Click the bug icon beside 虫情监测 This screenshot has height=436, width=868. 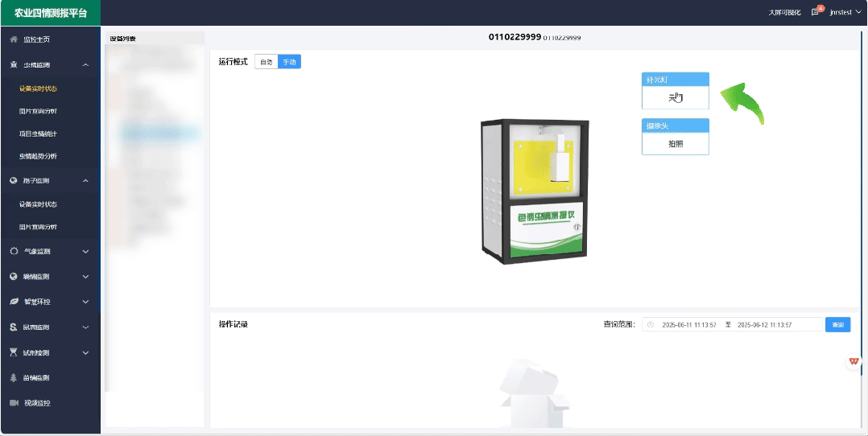click(x=14, y=64)
